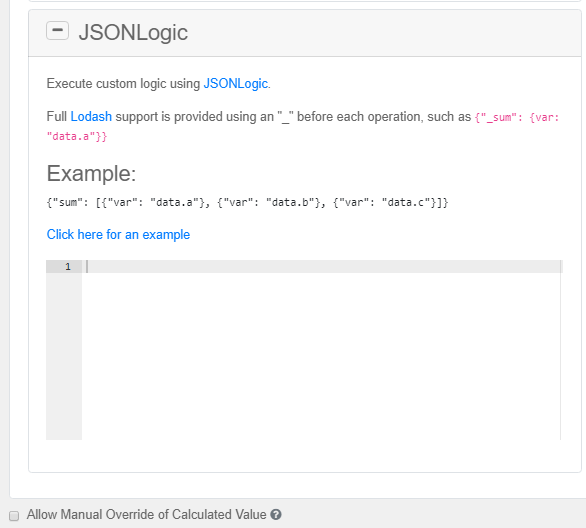The height and width of the screenshot is (528, 586).
Task: Select the JSONLogic panel heading
Action: coord(133,33)
